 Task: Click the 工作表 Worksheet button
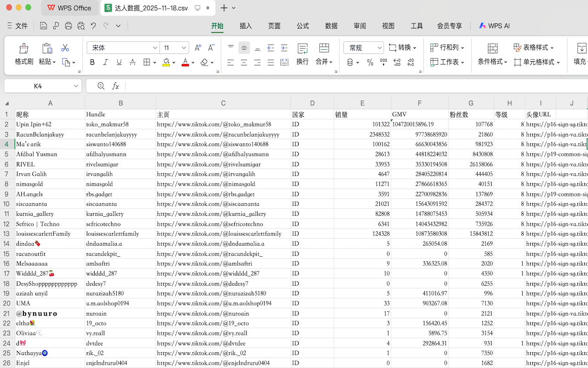(447, 62)
